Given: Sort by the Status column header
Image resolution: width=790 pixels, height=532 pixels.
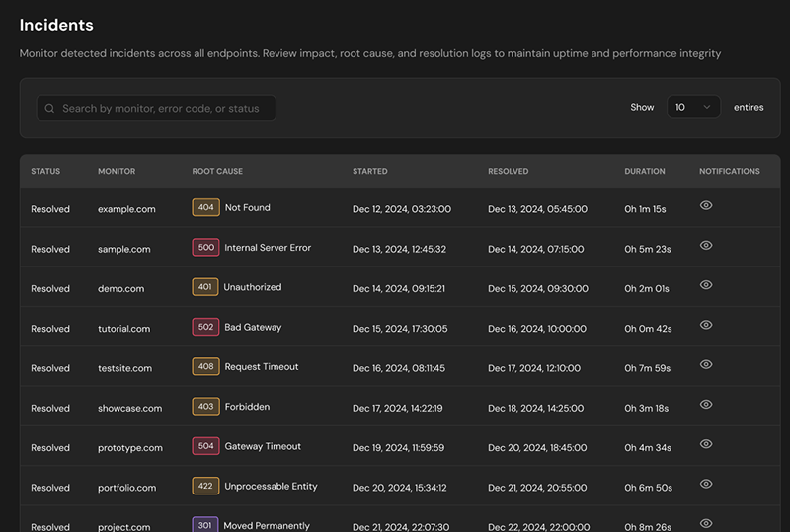Looking at the screenshot, I should pyautogui.click(x=45, y=172).
